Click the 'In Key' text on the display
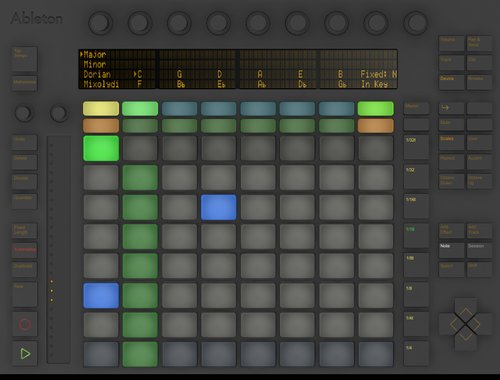 point(375,84)
